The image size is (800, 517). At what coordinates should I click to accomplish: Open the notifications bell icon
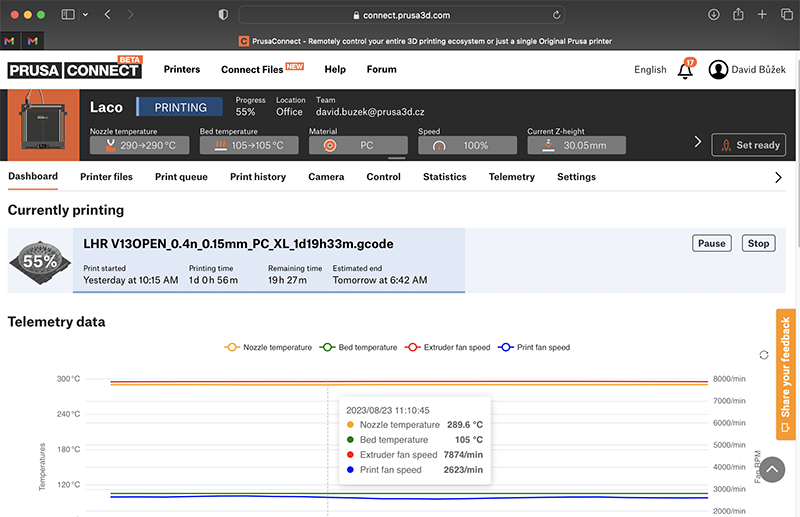coord(686,69)
